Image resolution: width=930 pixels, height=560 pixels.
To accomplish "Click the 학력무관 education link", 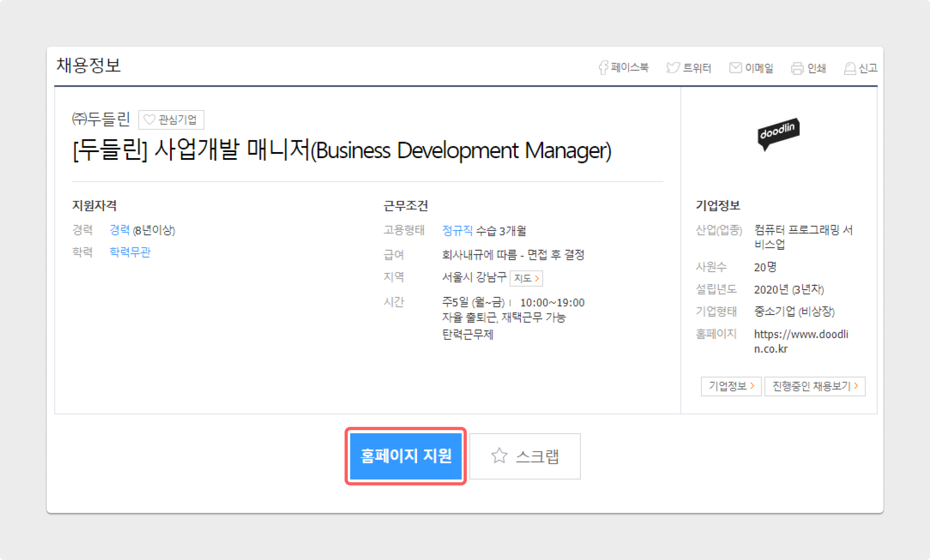I will [130, 252].
